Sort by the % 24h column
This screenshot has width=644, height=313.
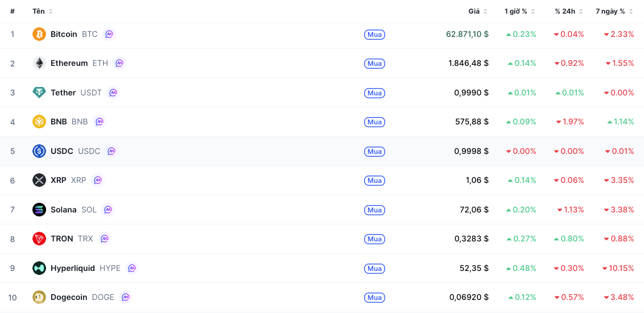point(569,11)
